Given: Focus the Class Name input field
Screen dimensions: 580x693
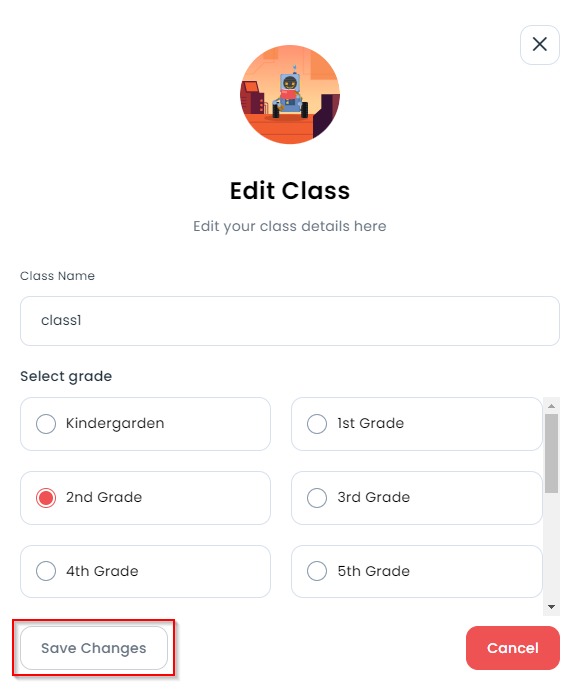Looking at the screenshot, I should pyautogui.click(x=290, y=321).
